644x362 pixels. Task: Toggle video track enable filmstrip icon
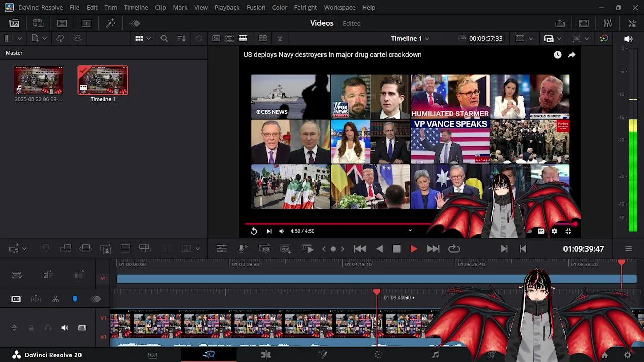click(82, 328)
